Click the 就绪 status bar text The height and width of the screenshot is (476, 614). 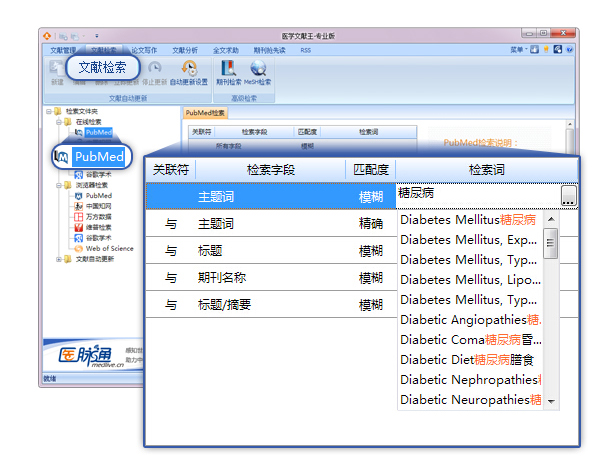50,379
